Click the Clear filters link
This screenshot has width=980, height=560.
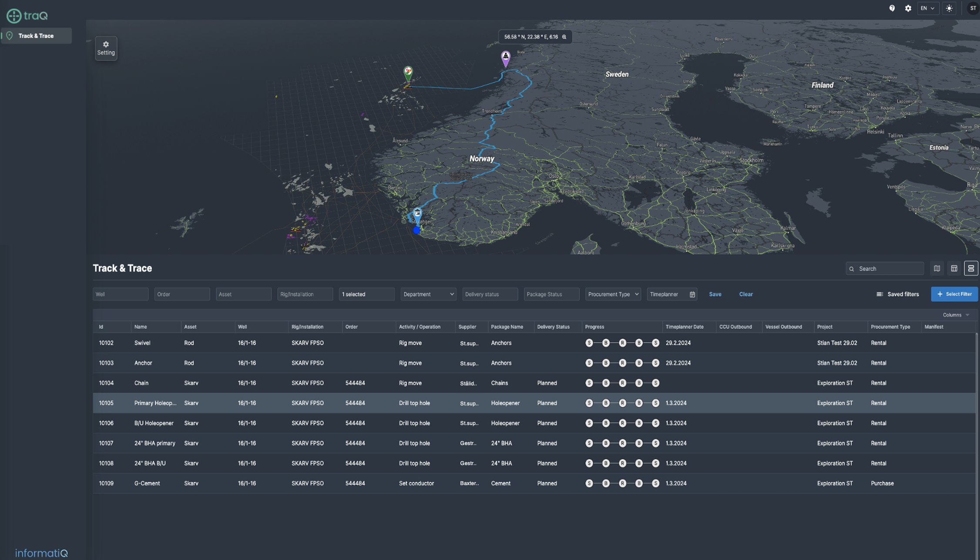pyautogui.click(x=745, y=294)
